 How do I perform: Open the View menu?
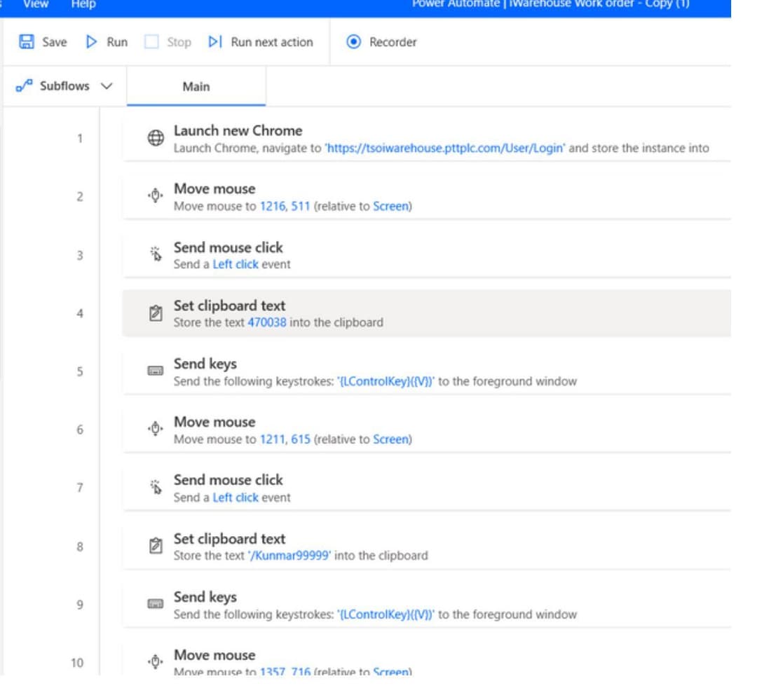point(36,4)
